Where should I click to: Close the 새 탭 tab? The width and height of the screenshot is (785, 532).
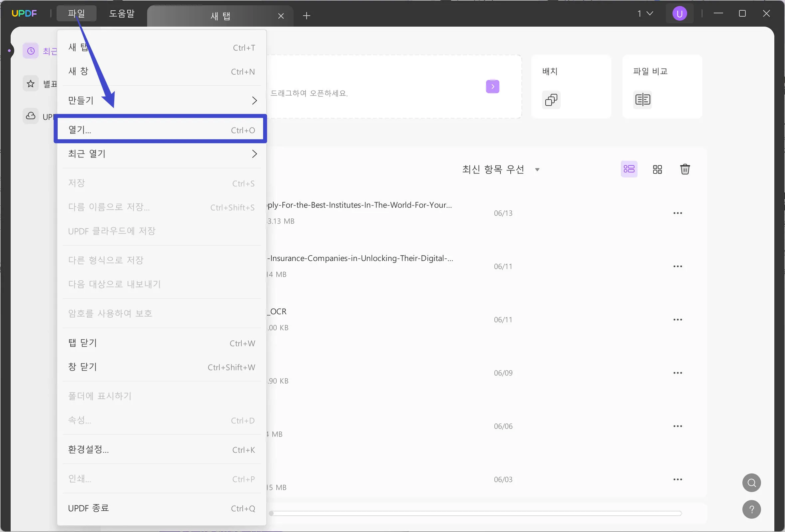(281, 16)
